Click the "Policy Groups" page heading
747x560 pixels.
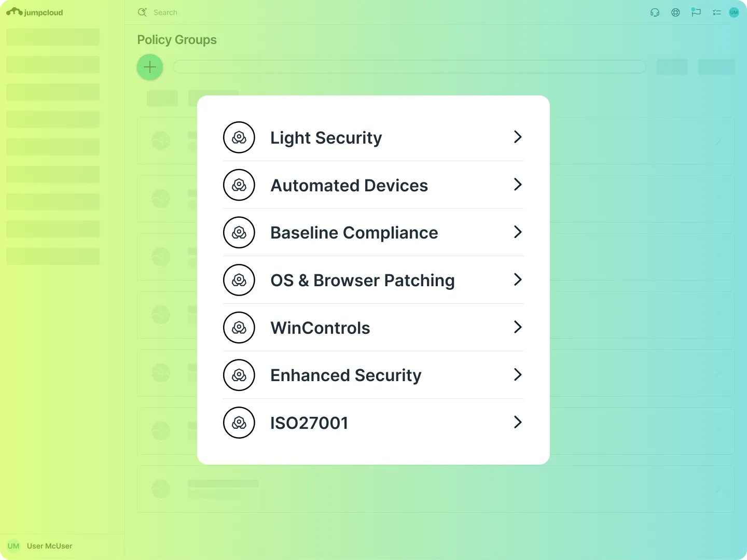point(177,40)
